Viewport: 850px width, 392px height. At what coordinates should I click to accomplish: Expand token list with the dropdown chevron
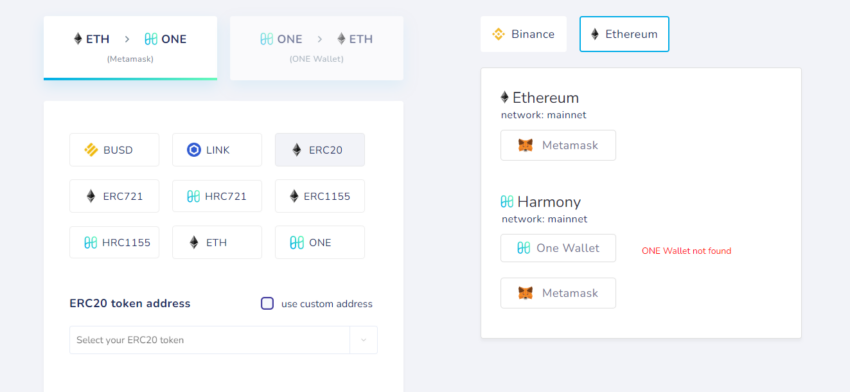[x=364, y=340]
